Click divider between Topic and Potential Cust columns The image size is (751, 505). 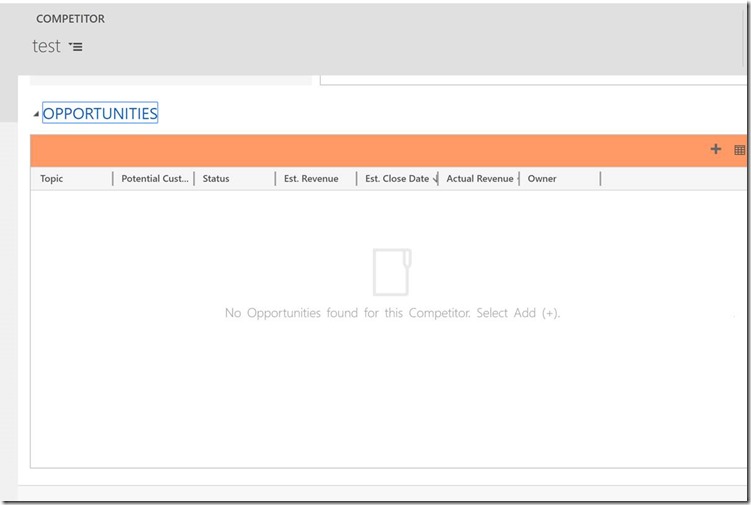click(113, 179)
